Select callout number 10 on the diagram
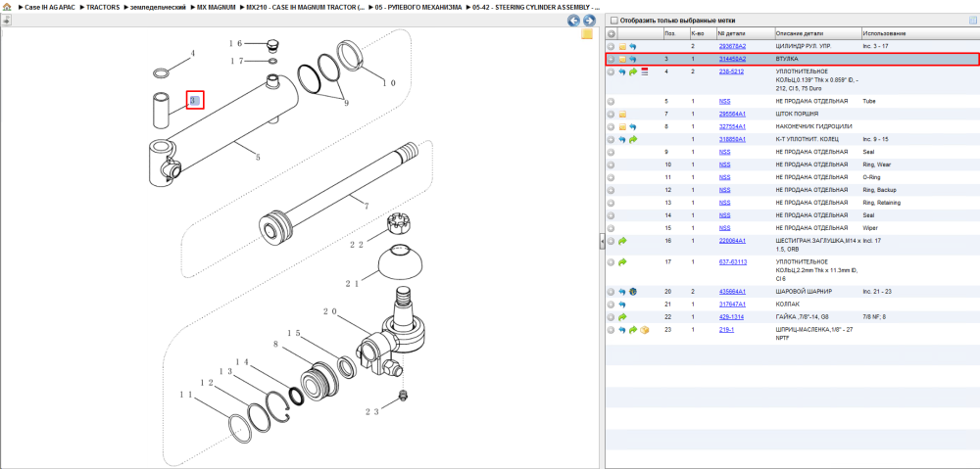The height and width of the screenshot is (469, 980). pos(388,82)
